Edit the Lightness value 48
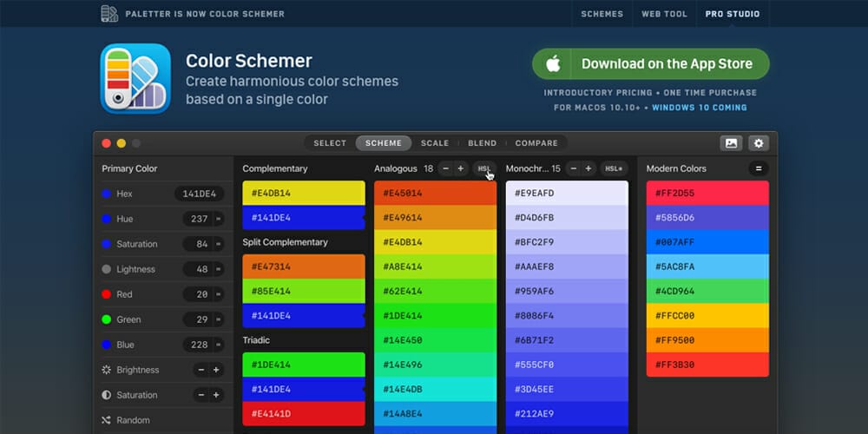 point(200,269)
